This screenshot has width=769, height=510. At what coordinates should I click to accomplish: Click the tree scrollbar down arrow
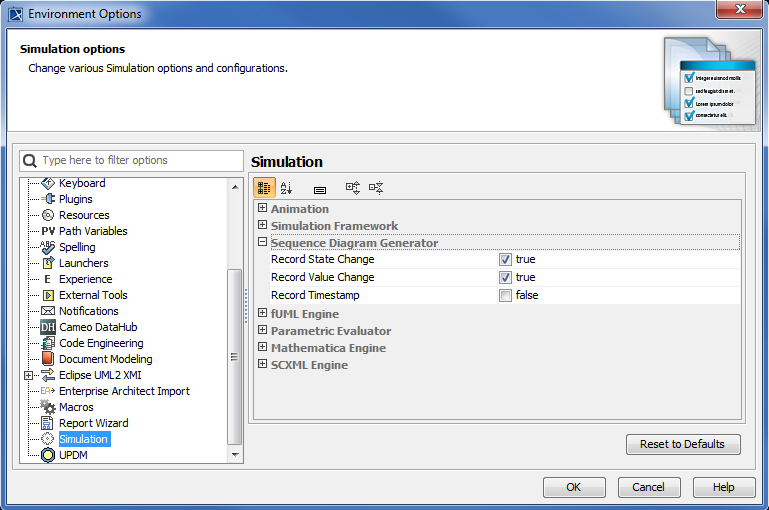click(x=235, y=455)
